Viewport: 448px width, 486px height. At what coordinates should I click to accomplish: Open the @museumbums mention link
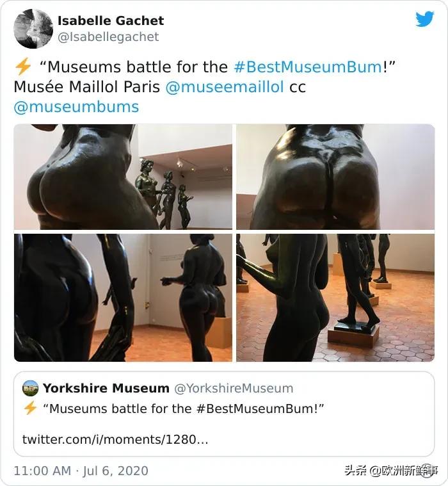point(76,107)
